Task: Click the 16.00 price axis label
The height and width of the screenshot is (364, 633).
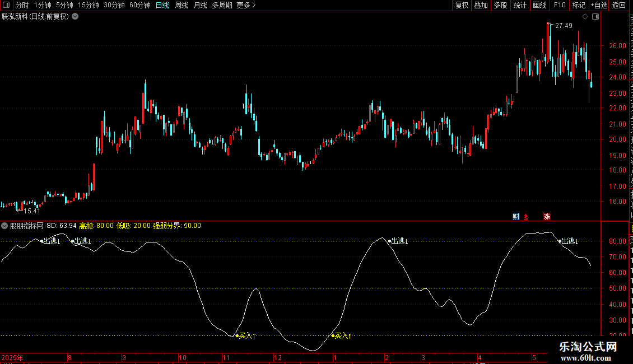Action: pos(617,202)
